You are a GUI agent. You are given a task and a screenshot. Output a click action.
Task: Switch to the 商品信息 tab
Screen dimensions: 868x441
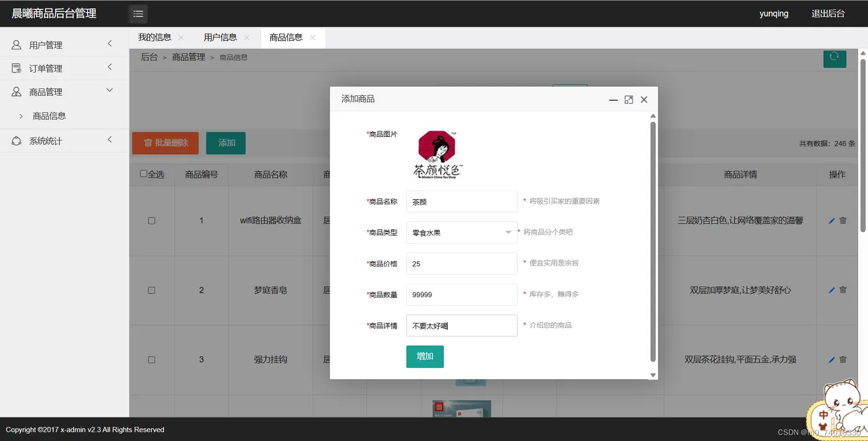(286, 38)
